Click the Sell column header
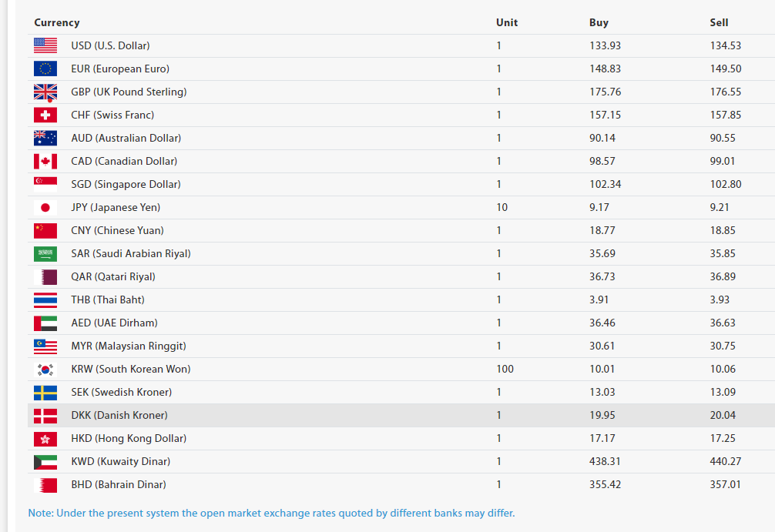This screenshot has width=775, height=532. tap(719, 22)
